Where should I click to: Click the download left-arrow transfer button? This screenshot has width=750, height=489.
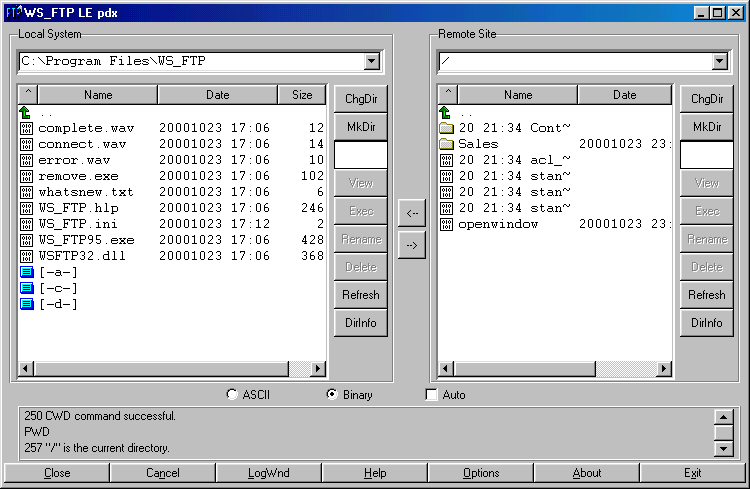pyautogui.click(x=411, y=211)
